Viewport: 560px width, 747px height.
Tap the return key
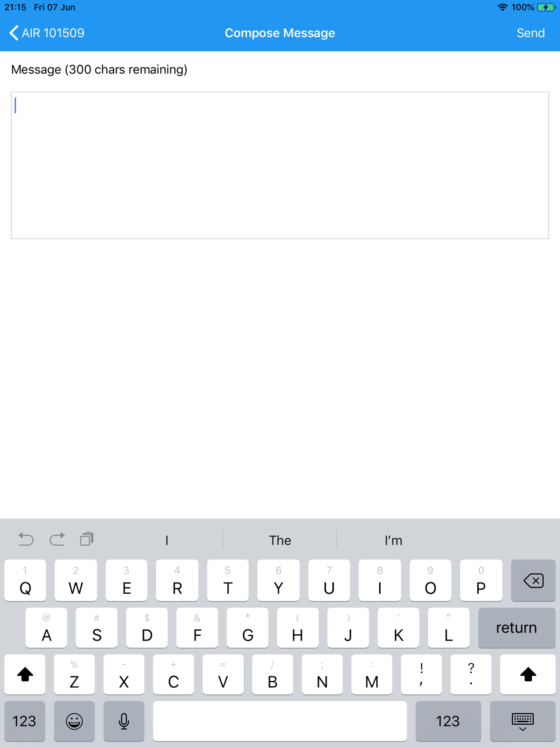[x=517, y=628]
